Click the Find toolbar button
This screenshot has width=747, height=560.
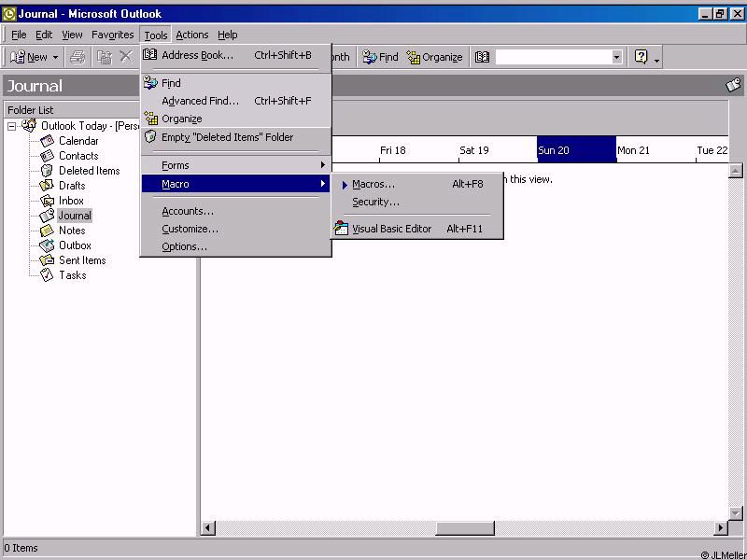380,57
